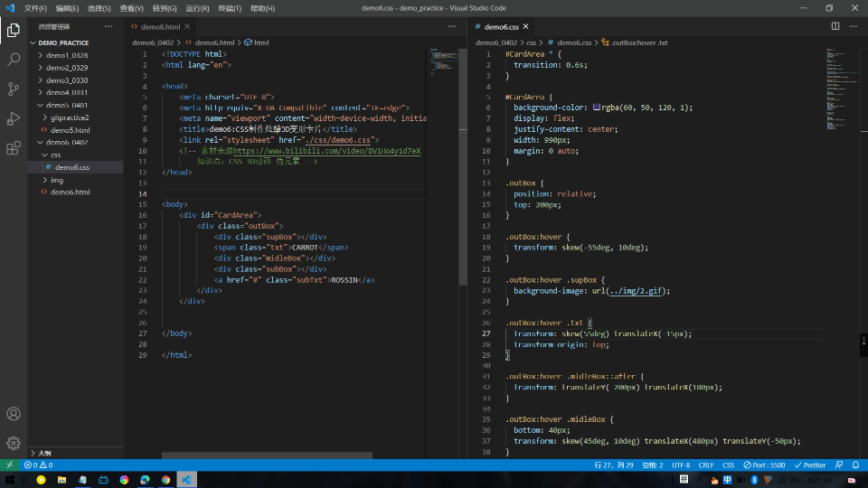
Task: Expand the demo1_0328 folder
Action: (x=66, y=55)
